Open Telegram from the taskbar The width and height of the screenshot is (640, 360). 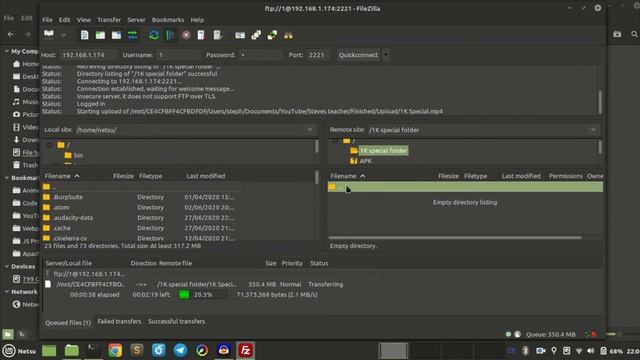(180, 351)
